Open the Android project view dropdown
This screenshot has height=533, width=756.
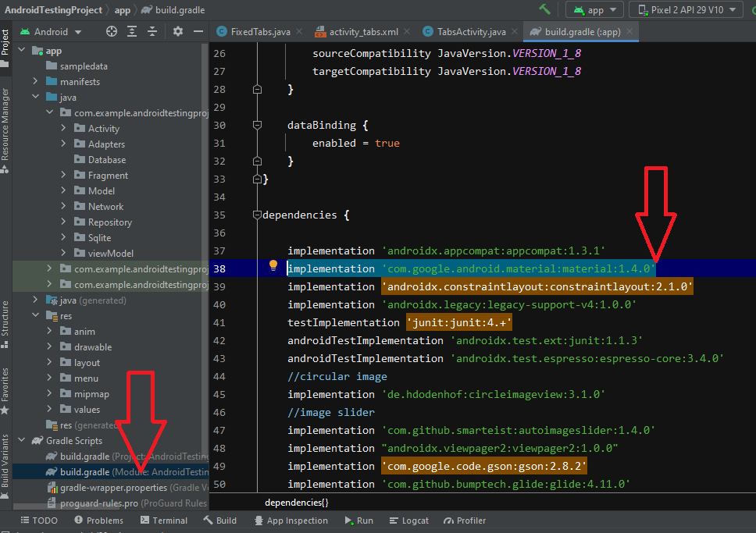click(51, 32)
